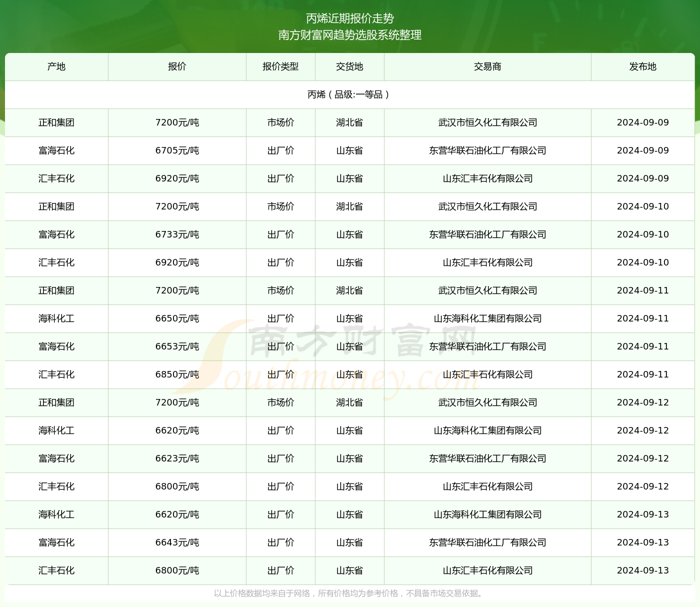Select the 6643元/吨 price cell
Screen dimensions: 700x607
(x=177, y=542)
